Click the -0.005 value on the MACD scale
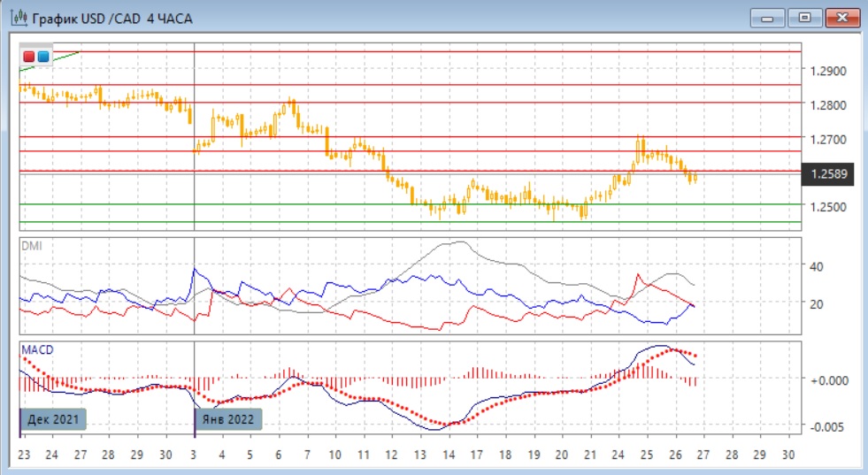 click(830, 426)
